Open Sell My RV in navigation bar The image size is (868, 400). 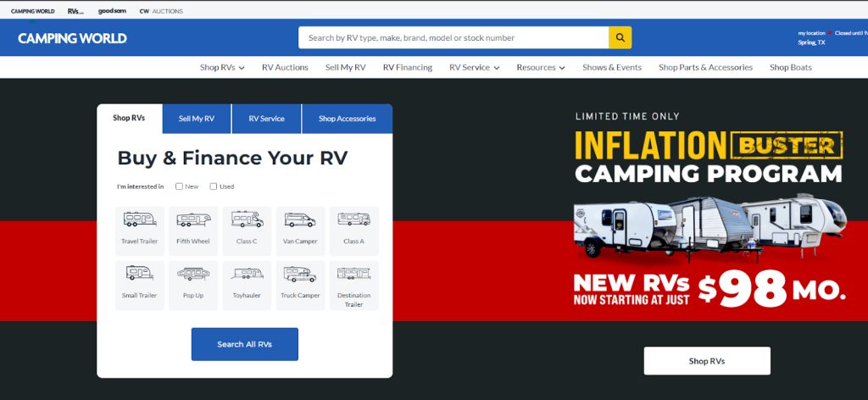346,68
